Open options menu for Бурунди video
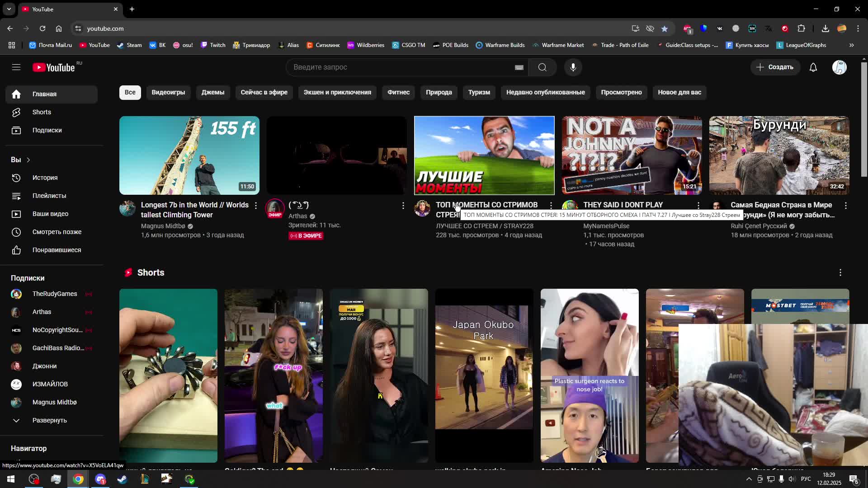 coord(846,206)
